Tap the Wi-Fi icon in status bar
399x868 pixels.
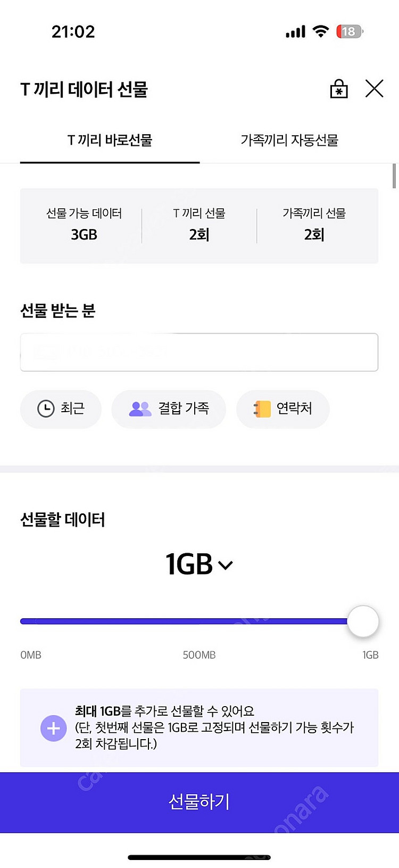click(x=320, y=31)
